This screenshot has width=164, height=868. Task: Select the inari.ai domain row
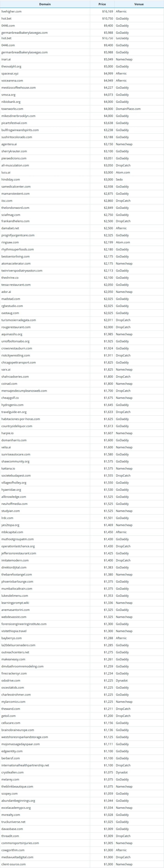[6, 59]
